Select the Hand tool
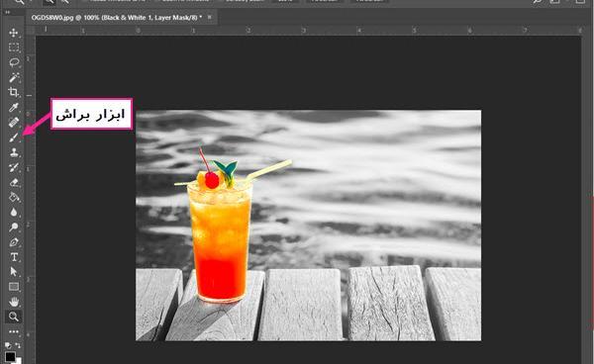The height and width of the screenshot is (364, 594). (x=14, y=302)
